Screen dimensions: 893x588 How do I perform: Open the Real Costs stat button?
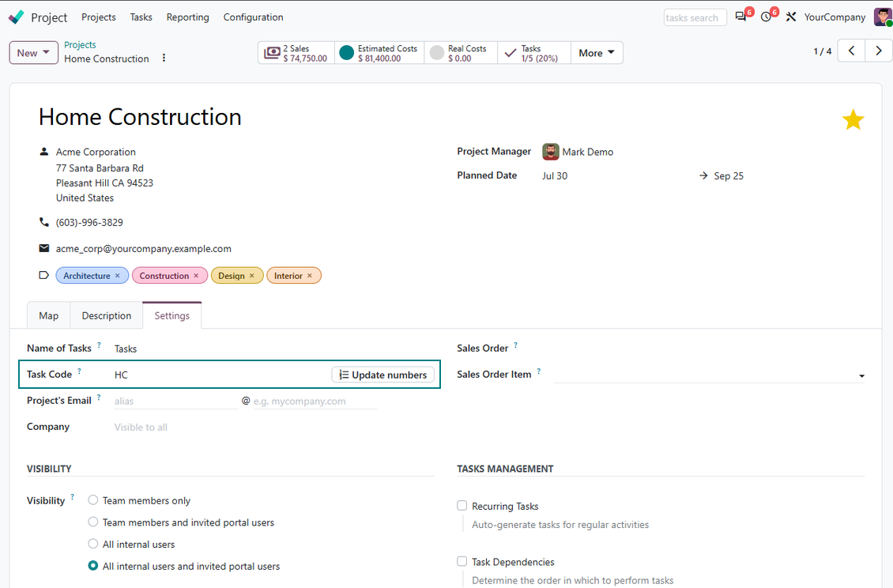[x=461, y=53]
